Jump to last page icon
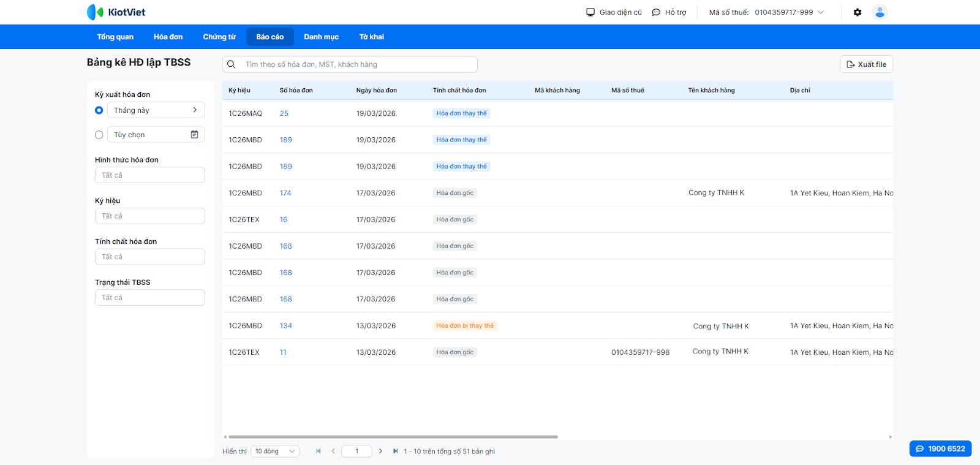980x465 pixels. pos(395,452)
